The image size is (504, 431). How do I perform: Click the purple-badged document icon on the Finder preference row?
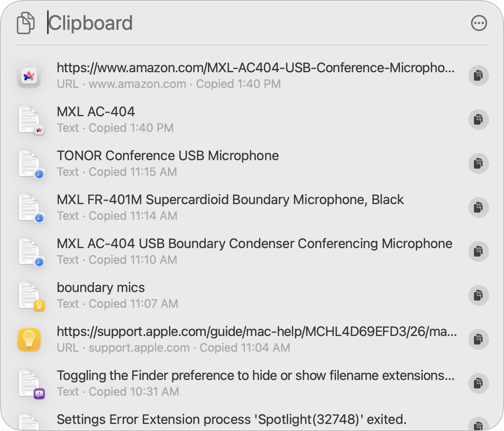pos(31,384)
